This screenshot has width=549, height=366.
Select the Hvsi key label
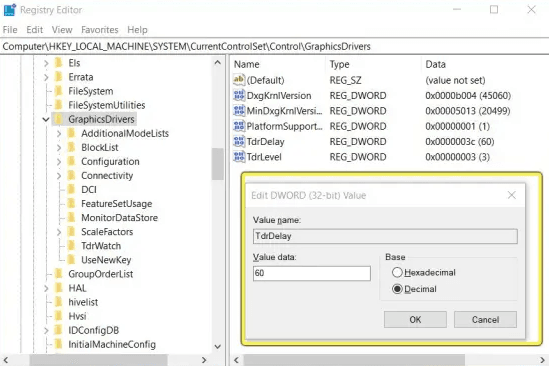click(77, 316)
